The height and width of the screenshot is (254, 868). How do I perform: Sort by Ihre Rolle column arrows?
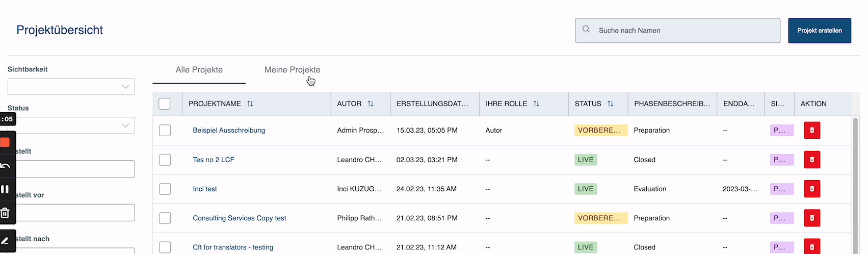click(x=536, y=104)
